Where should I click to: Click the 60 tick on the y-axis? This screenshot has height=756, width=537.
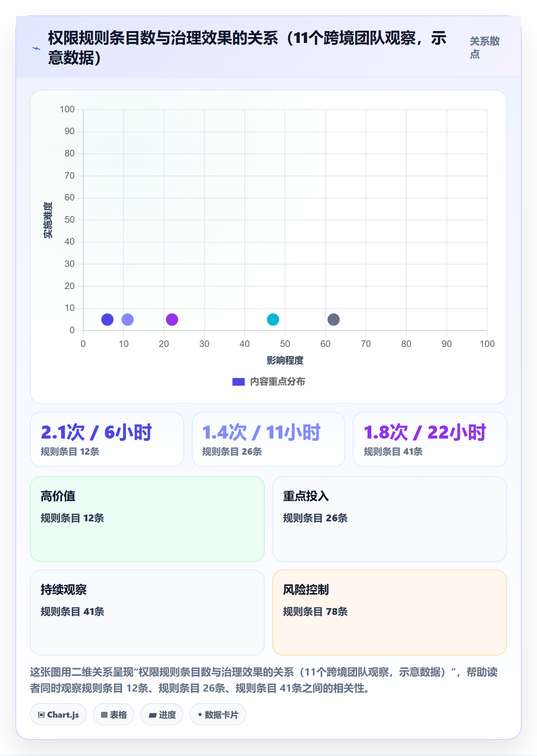(69, 197)
